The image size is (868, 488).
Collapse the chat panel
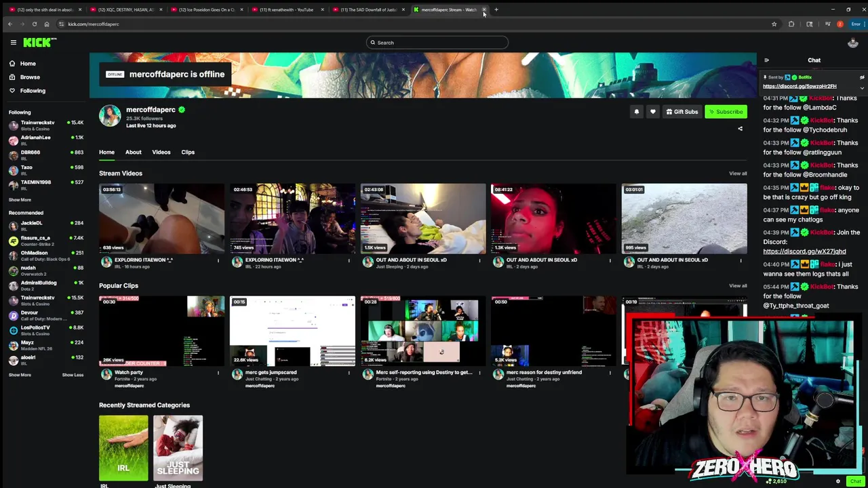[766, 60]
